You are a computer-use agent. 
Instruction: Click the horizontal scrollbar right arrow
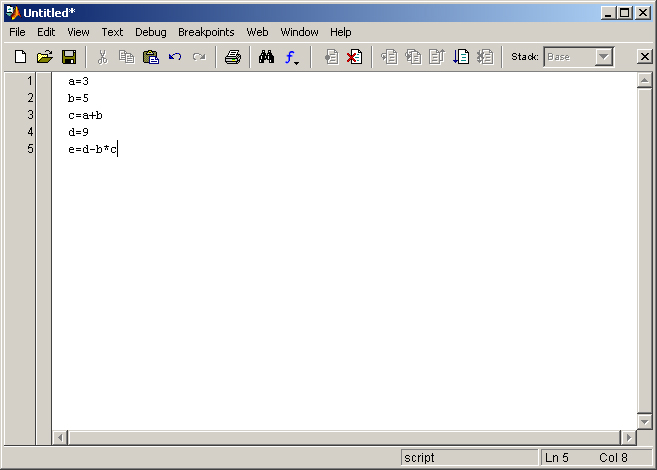(629, 438)
